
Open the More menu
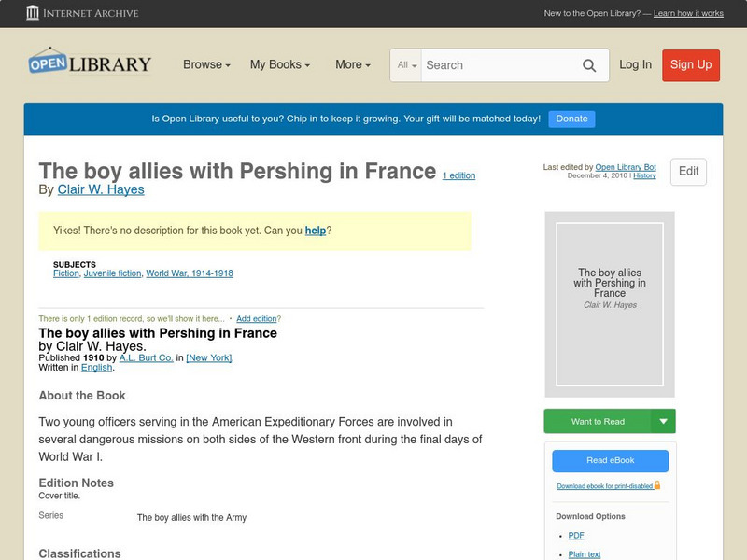pyautogui.click(x=351, y=64)
